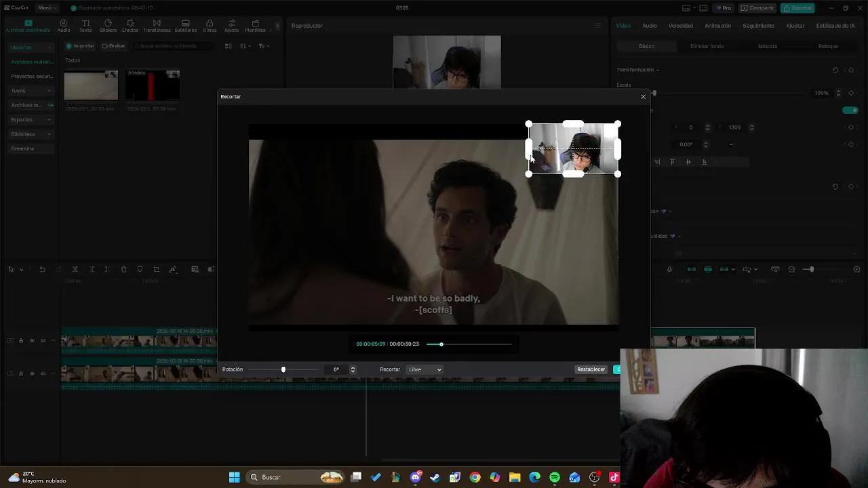
Task: Click the Compartir button
Action: click(x=757, y=8)
